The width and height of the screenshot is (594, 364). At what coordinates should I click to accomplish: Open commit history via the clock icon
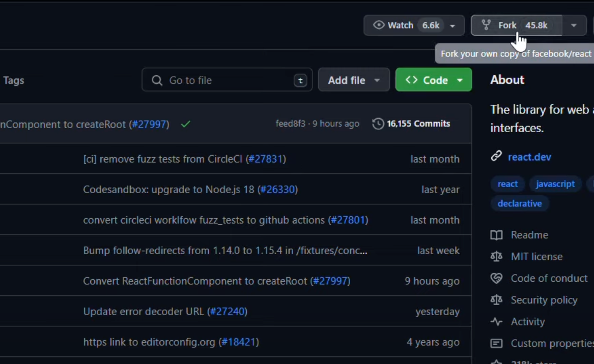[377, 123]
